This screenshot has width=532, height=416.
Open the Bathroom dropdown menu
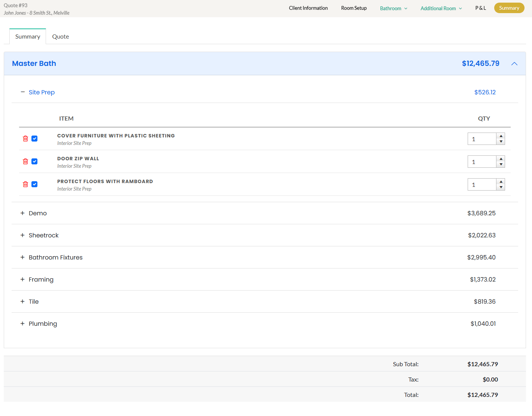pos(394,8)
